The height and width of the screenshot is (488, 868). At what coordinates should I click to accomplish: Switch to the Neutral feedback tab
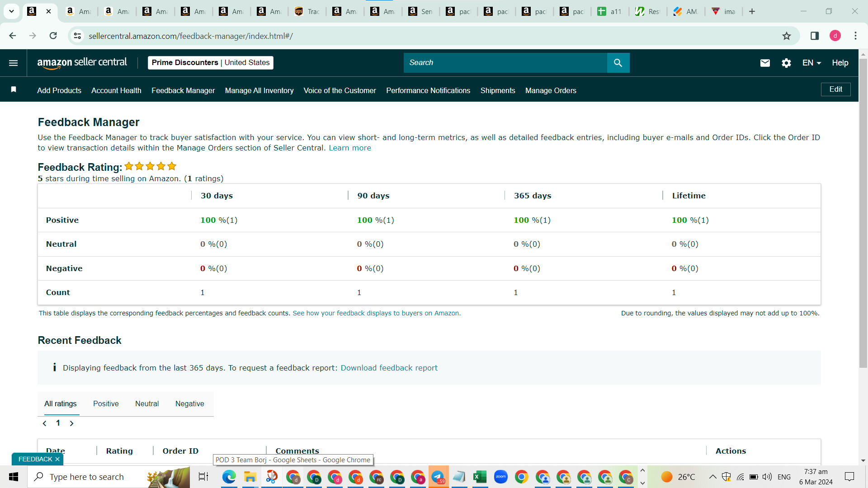[x=147, y=404]
